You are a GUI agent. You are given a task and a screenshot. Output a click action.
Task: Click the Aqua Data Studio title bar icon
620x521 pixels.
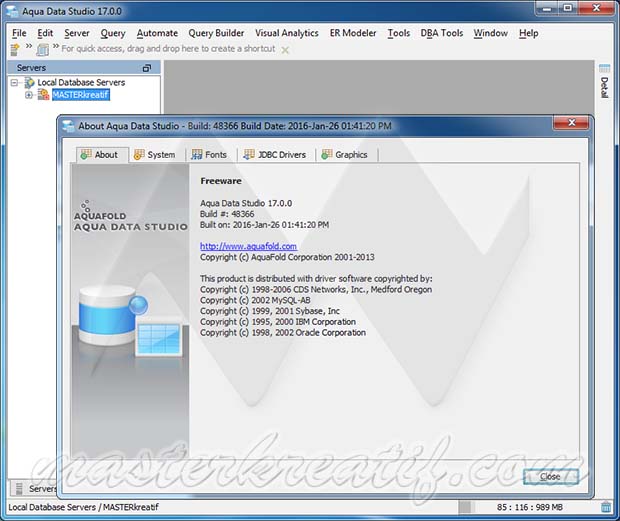click(12, 11)
